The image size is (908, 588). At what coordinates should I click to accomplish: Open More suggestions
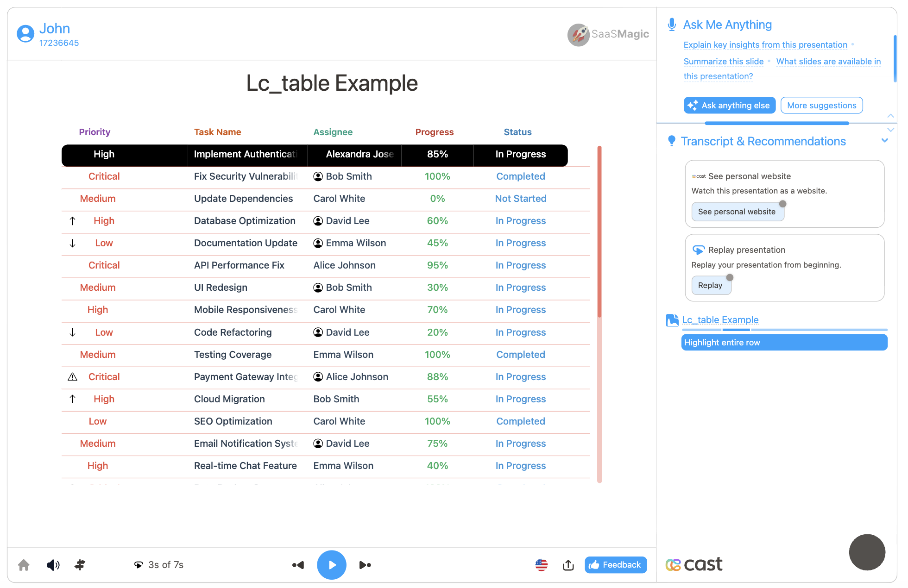821,106
